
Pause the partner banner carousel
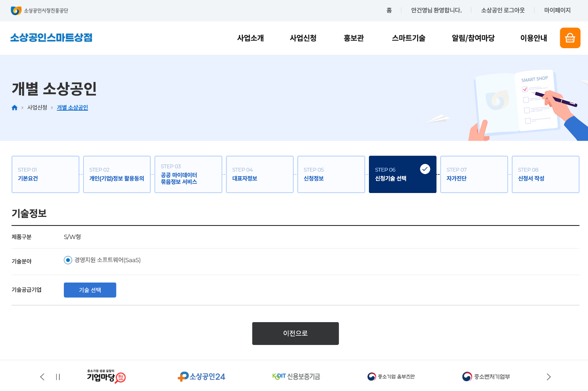click(58, 377)
